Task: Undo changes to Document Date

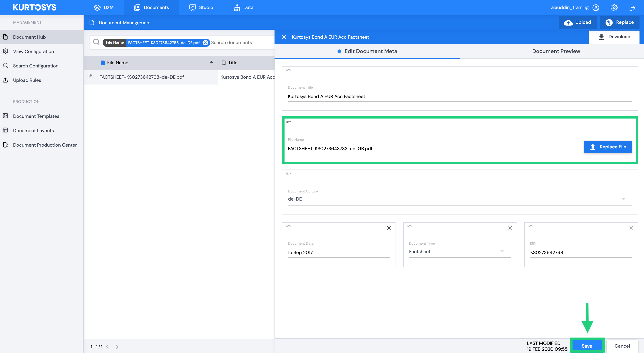Action: coord(289,227)
